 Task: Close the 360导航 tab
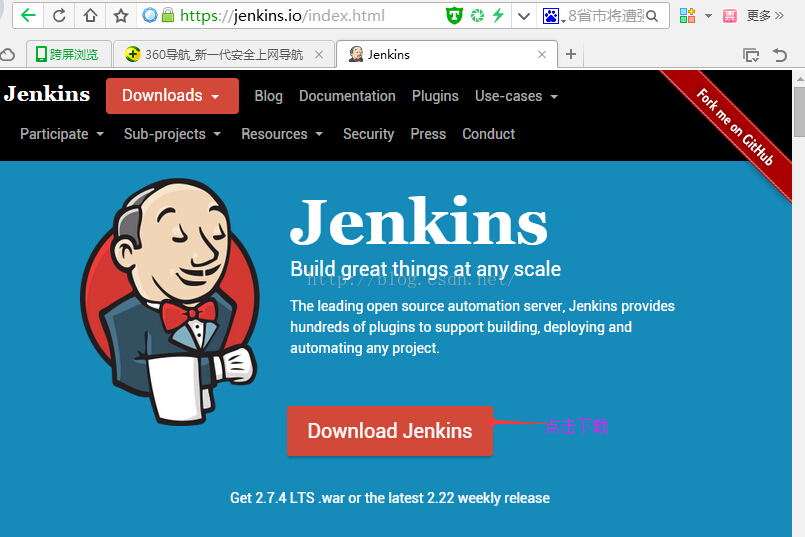coord(319,54)
